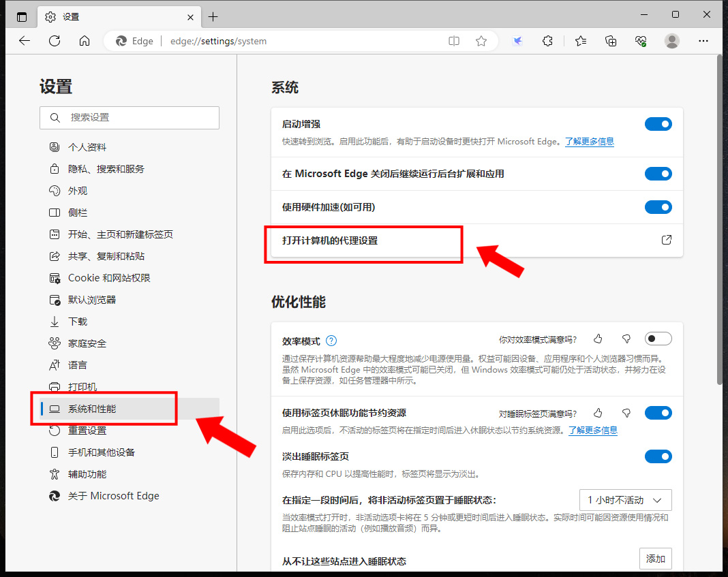This screenshot has height=577, width=728.
Task: Open 开始、主页和新建标签页 section
Action: pyautogui.click(x=129, y=234)
